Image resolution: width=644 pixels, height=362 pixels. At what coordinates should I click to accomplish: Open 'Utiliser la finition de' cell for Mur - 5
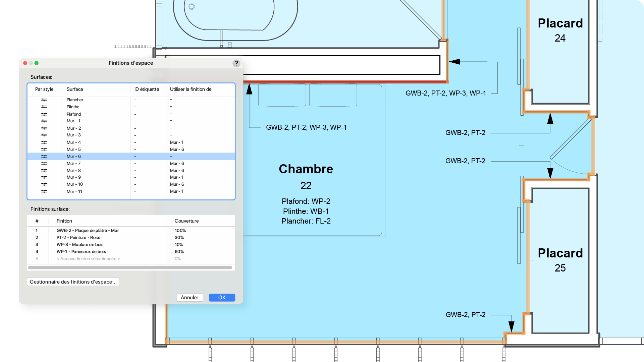(177, 149)
